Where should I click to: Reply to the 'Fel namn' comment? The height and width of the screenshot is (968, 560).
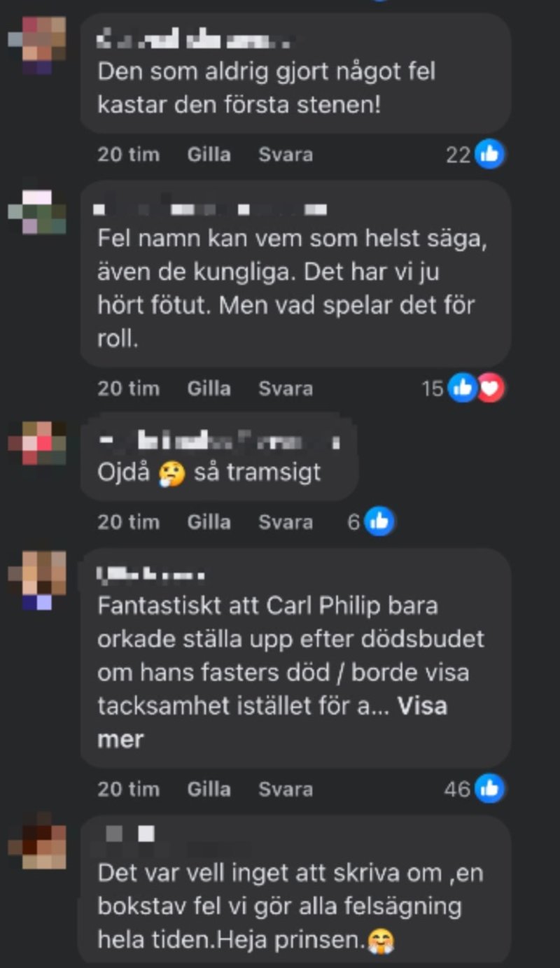[x=286, y=388]
